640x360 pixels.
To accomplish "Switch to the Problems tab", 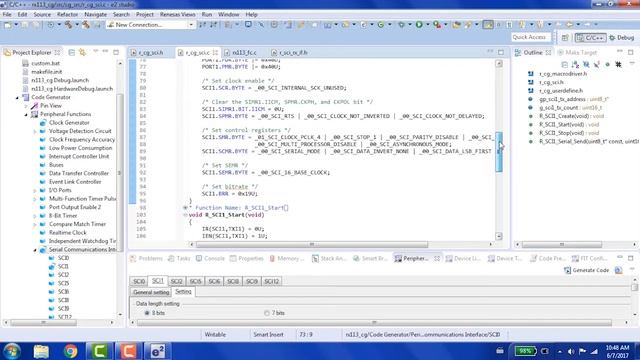I will click(146, 258).
